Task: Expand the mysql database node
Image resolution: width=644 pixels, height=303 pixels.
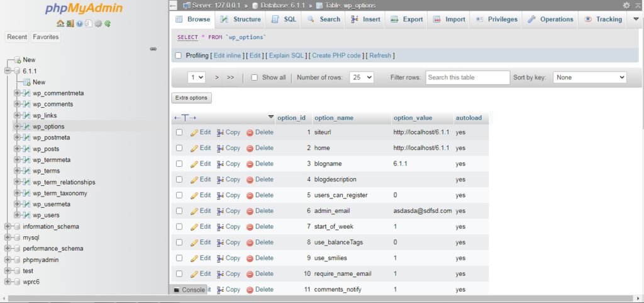Action: (8, 237)
